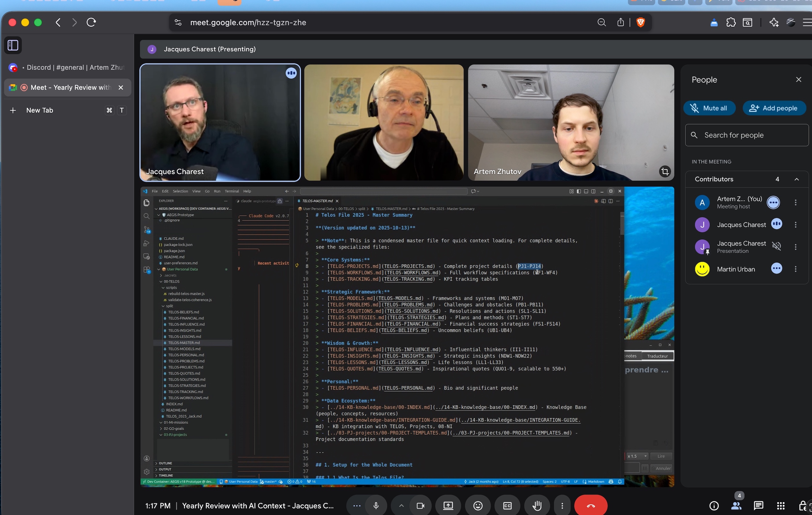
Task: Turn off the camera in Meet
Action: (420, 505)
